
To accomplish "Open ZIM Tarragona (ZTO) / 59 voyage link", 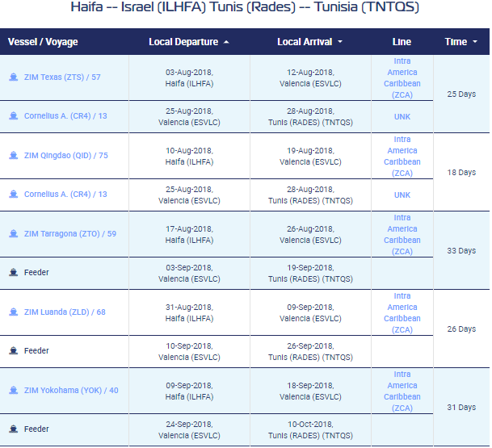I will coord(70,234).
